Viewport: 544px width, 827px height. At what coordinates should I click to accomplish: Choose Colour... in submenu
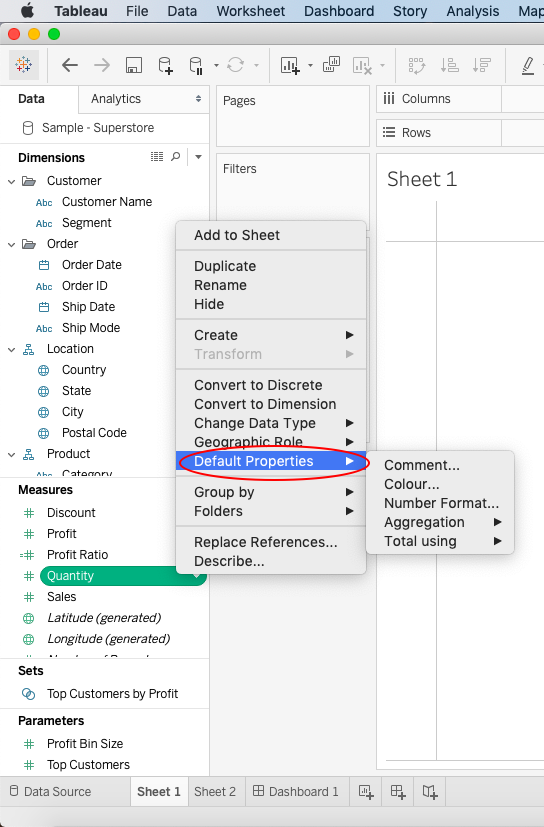point(440,484)
